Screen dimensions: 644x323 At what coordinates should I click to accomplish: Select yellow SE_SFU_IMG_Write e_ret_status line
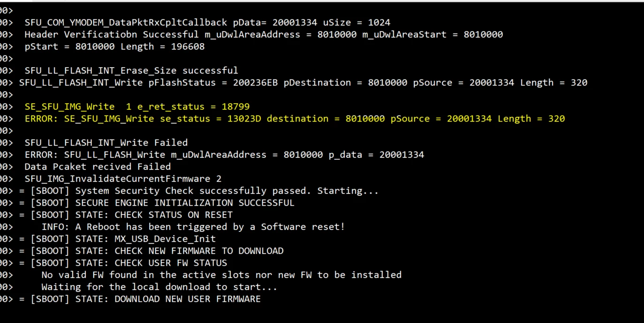(x=137, y=107)
